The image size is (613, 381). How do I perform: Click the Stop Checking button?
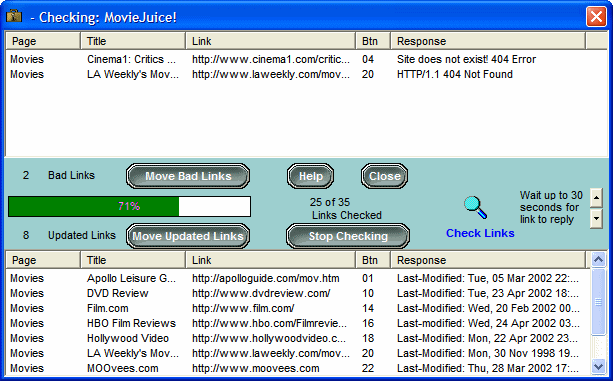pyautogui.click(x=348, y=236)
